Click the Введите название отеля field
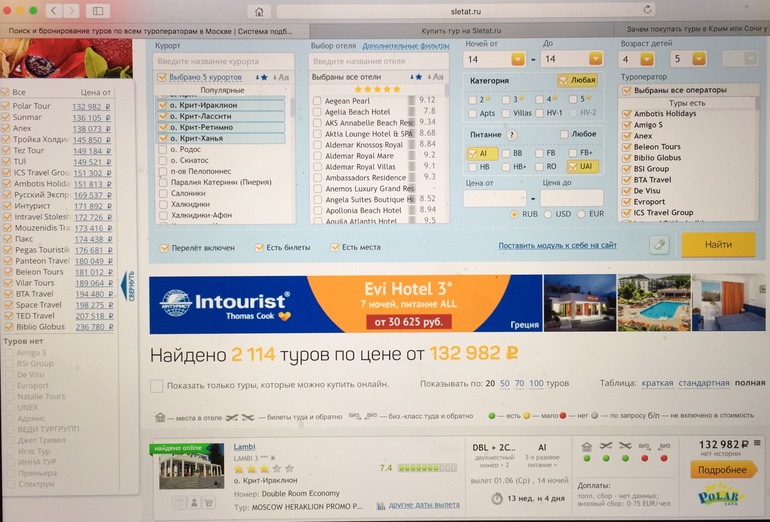The image size is (770, 522). [379, 61]
